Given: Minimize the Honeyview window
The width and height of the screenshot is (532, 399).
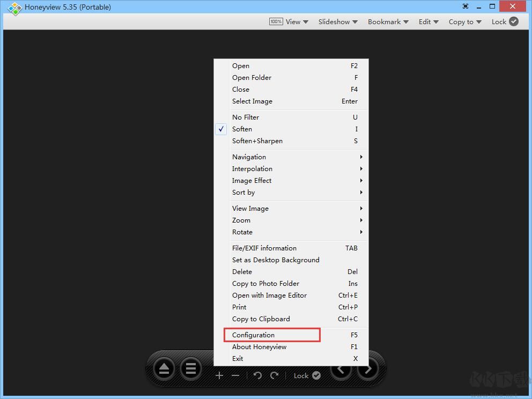Looking at the screenshot, I should point(479,6).
